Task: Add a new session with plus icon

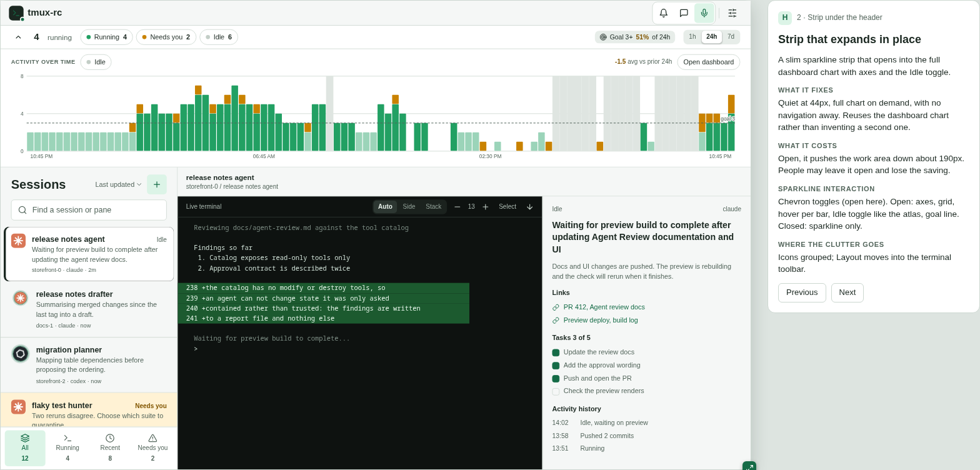Action: tap(157, 184)
